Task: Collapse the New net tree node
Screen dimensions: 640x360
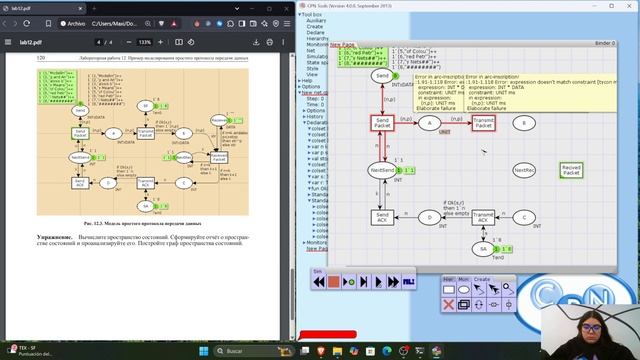Action: (x=299, y=93)
